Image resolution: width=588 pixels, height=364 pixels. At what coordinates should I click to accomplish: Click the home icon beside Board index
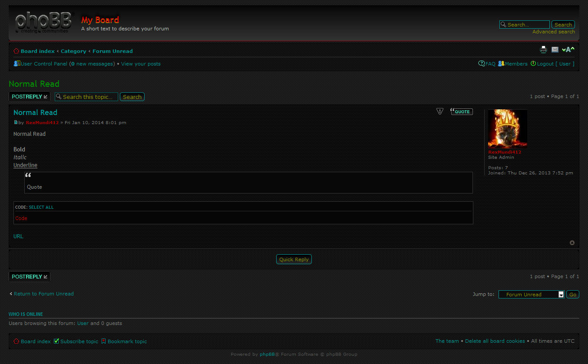point(16,51)
